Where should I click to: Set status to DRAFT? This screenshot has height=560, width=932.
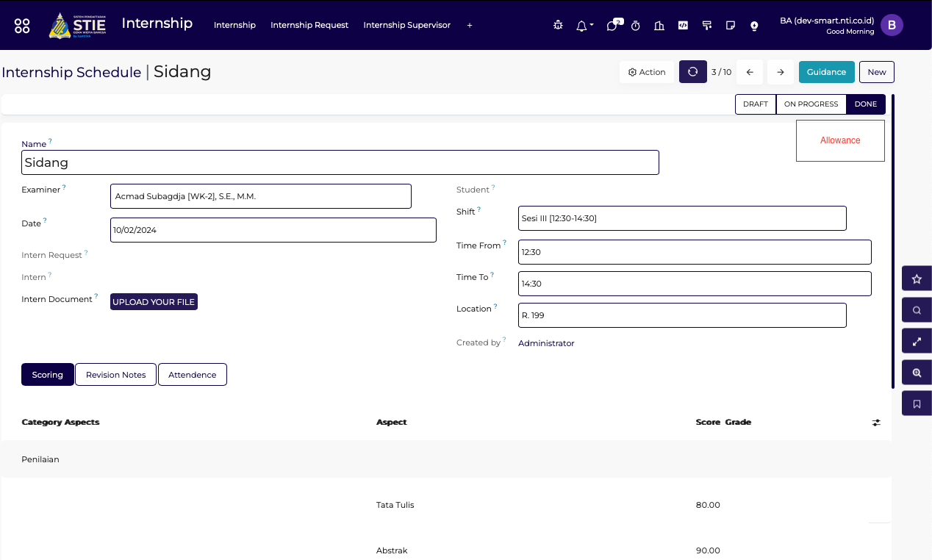(x=755, y=104)
